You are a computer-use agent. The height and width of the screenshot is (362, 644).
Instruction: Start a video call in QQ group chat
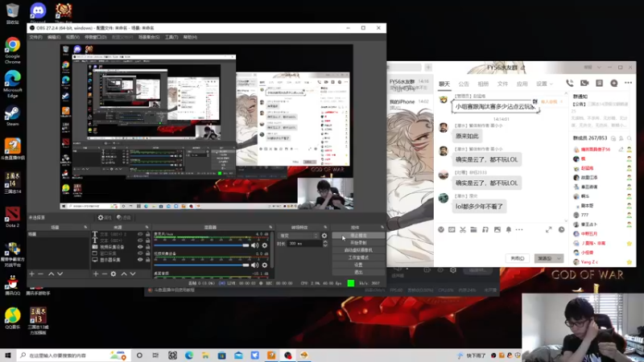584,83
